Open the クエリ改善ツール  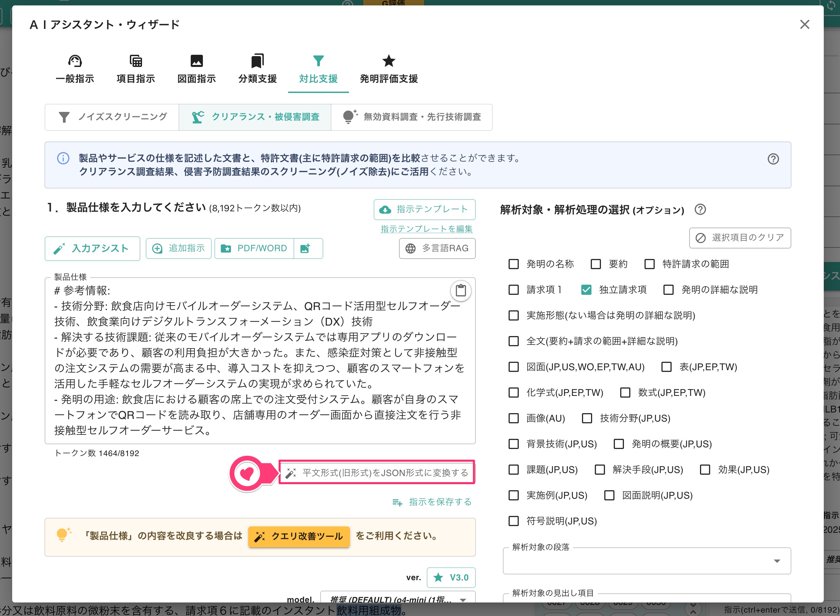pos(299,537)
